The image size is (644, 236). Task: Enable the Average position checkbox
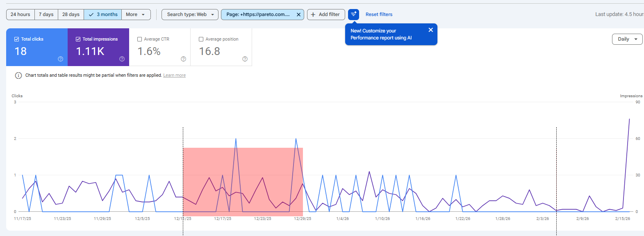point(201,39)
